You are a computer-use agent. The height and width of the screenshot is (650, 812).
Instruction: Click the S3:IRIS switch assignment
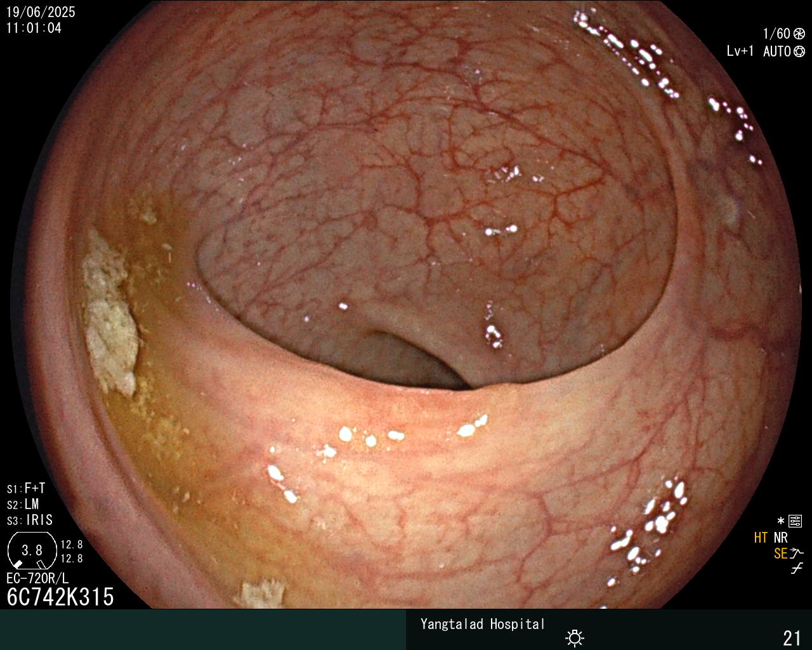coord(30,520)
